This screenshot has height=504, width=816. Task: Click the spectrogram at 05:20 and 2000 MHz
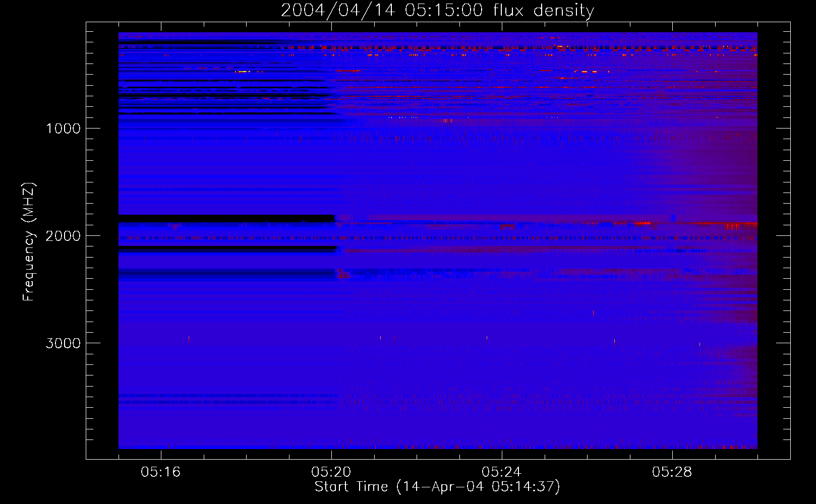332,235
